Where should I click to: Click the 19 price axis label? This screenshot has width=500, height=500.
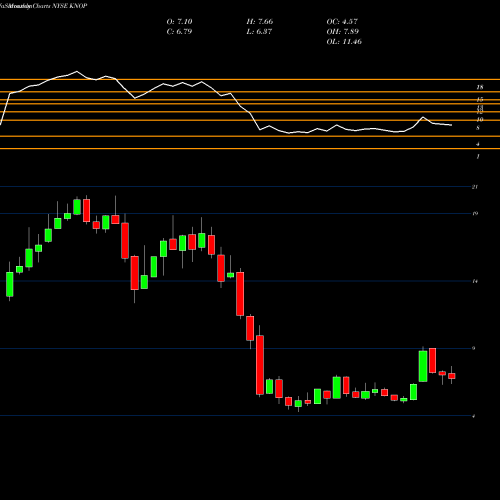475,213
